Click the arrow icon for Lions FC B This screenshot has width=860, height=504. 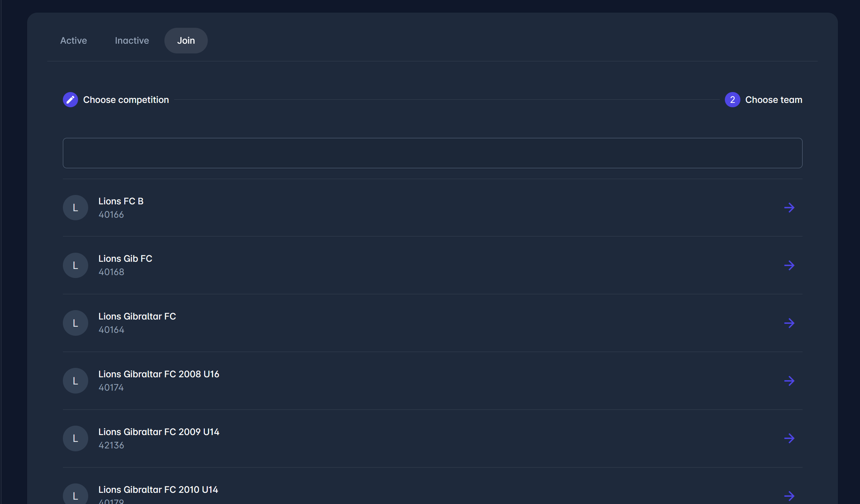pyautogui.click(x=789, y=208)
